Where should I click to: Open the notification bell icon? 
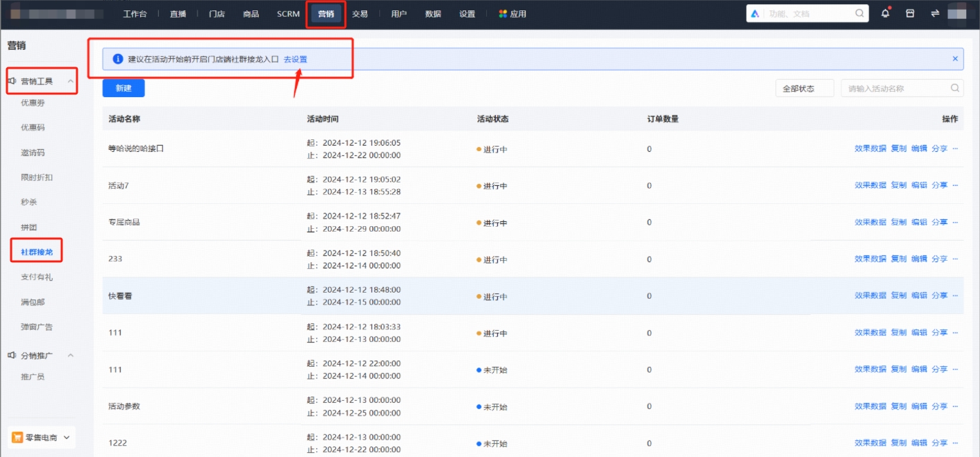886,12
